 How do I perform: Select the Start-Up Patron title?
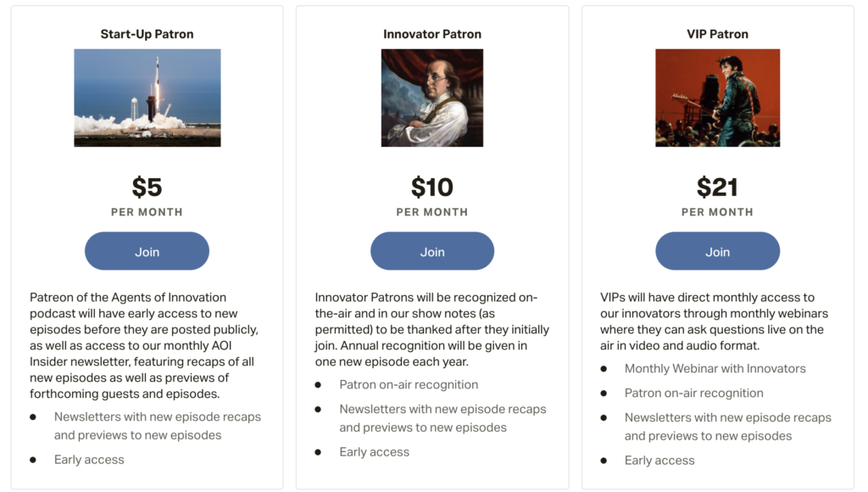[147, 34]
